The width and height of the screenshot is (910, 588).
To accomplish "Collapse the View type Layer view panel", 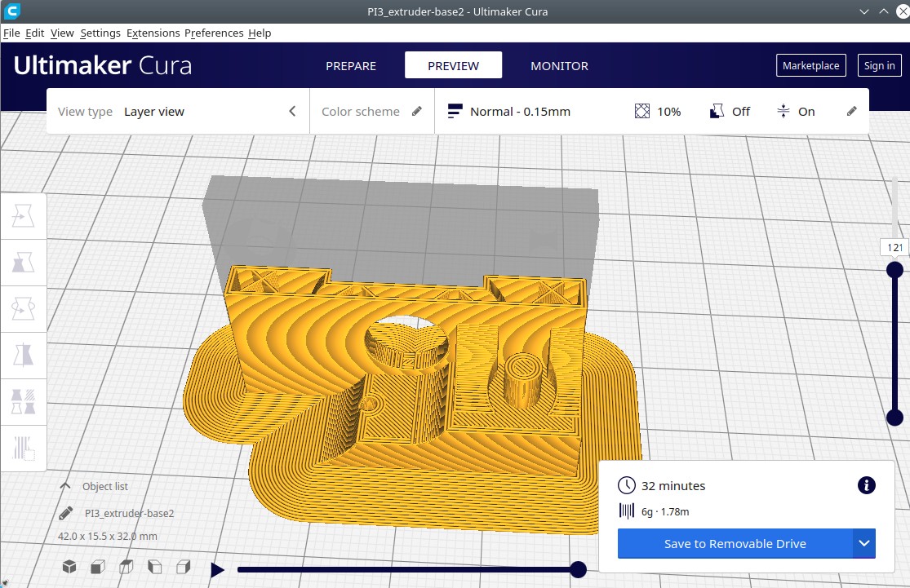I will click(x=292, y=112).
